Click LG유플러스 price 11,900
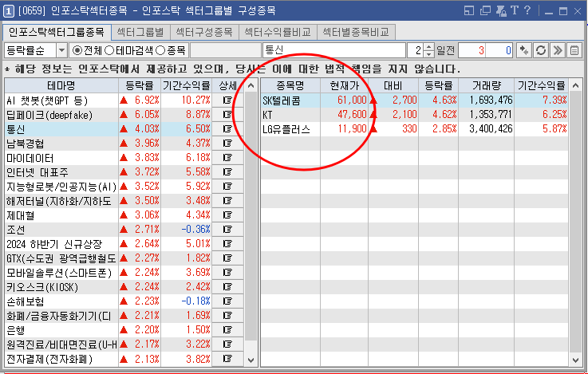Image resolution: width=588 pixels, height=374 pixels. (x=352, y=129)
